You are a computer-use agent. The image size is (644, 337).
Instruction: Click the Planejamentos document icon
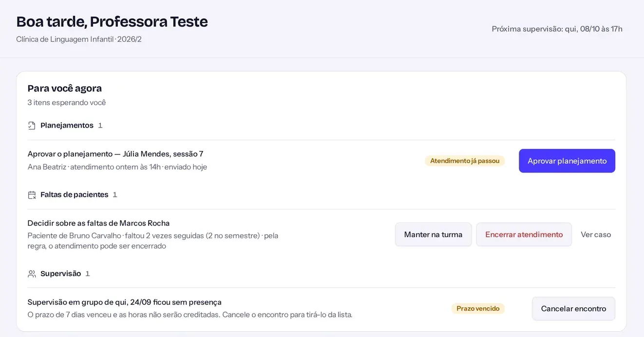(32, 126)
